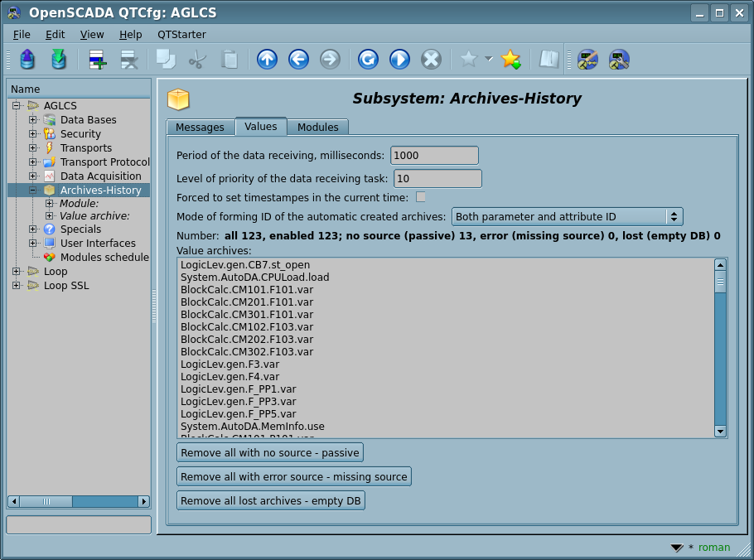Click Remove all lost archives - empty DB
754x560 pixels.
coord(271,501)
